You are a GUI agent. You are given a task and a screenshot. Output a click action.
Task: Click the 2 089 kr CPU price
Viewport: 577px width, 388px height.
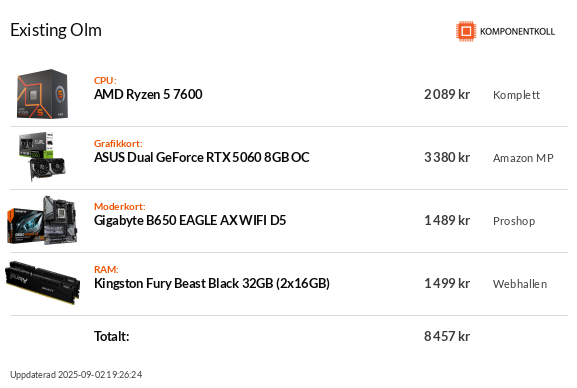tap(447, 94)
